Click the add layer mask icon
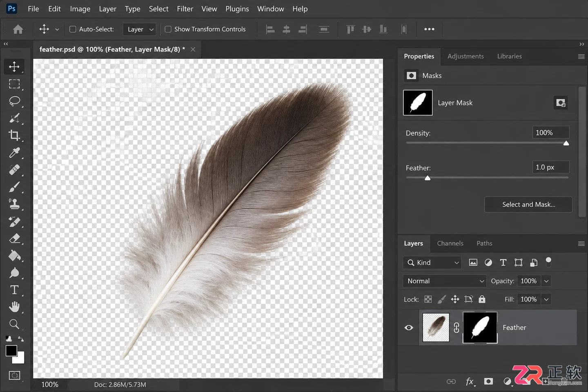Image resolution: width=588 pixels, height=392 pixels. 488,381
